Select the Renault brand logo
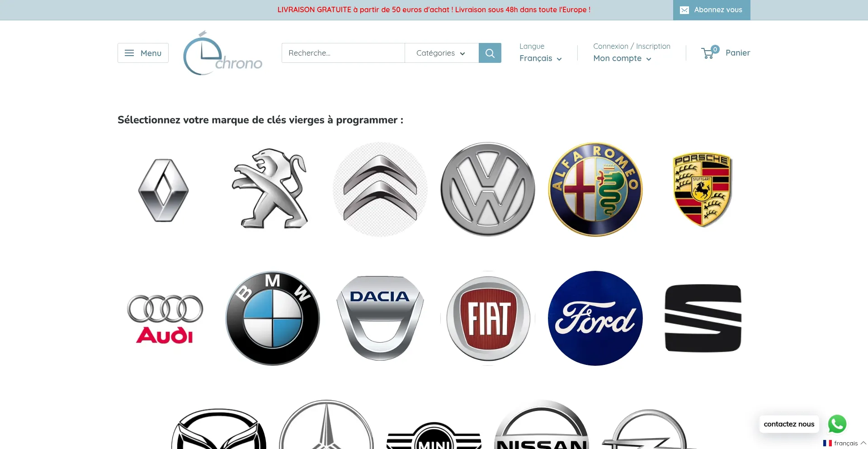 click(164, 190)
